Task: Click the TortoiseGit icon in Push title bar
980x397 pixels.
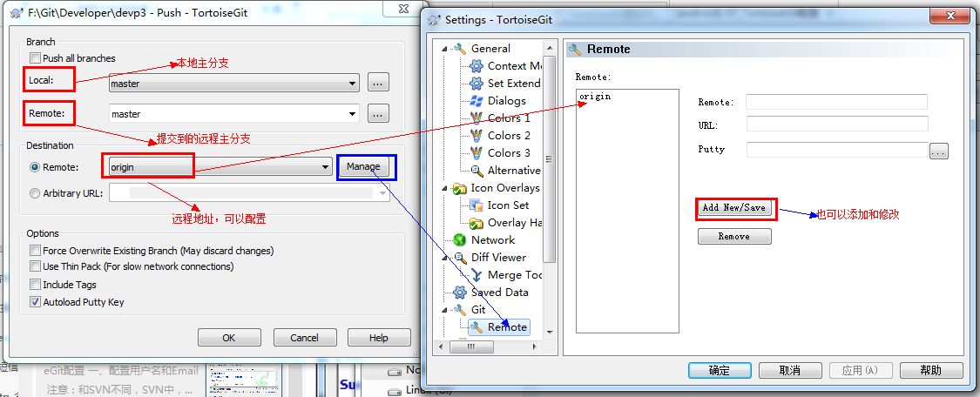Action: pyautogui.click(x=17, y=12)
